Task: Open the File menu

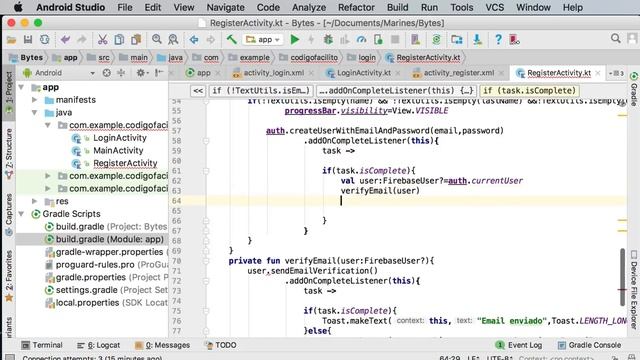Action: pyautogui.click(x=124, y=7)
